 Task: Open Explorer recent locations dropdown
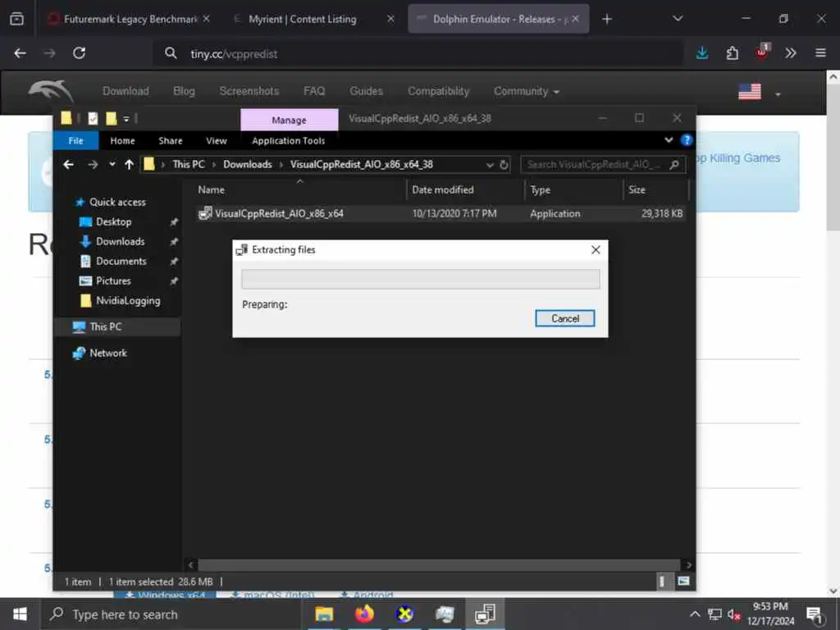[112, 164]
